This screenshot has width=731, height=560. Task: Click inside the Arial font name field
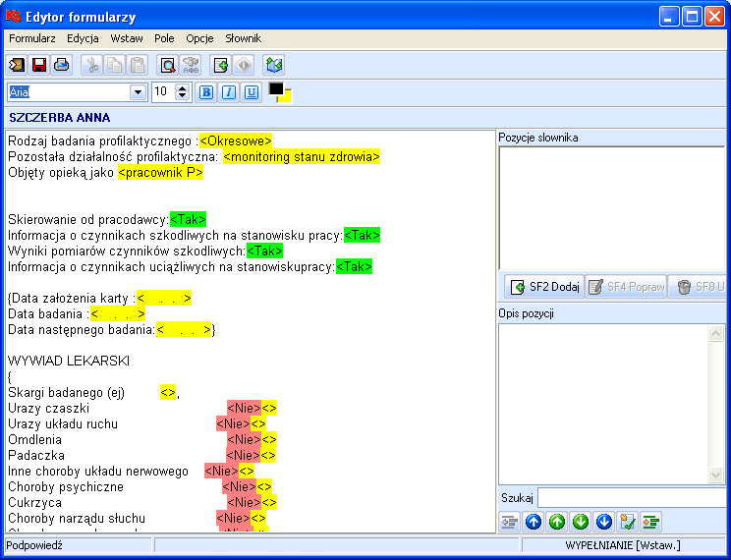68,92
